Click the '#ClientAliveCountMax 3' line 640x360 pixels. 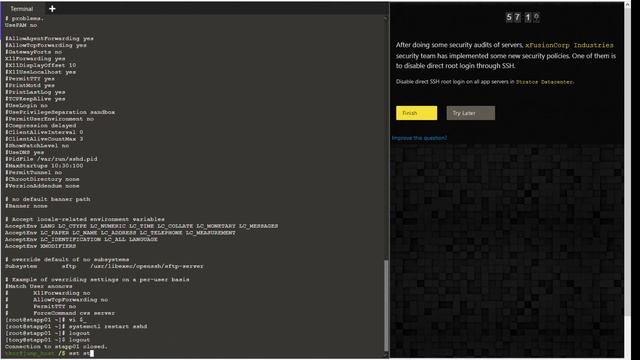pyautogui.click(x=44, y=139)
